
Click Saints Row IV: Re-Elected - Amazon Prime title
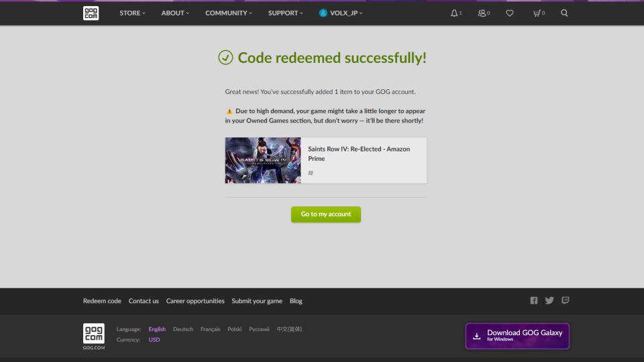point(359,154)
